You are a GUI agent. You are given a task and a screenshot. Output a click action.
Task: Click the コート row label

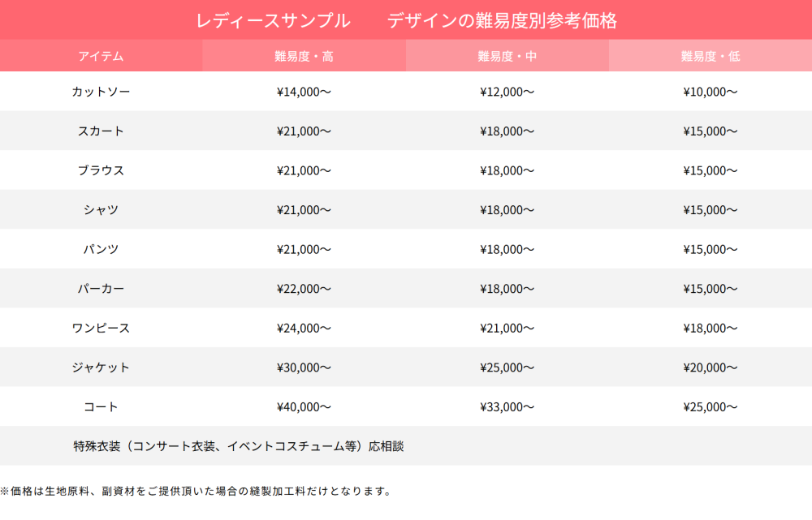pos(101,407)
